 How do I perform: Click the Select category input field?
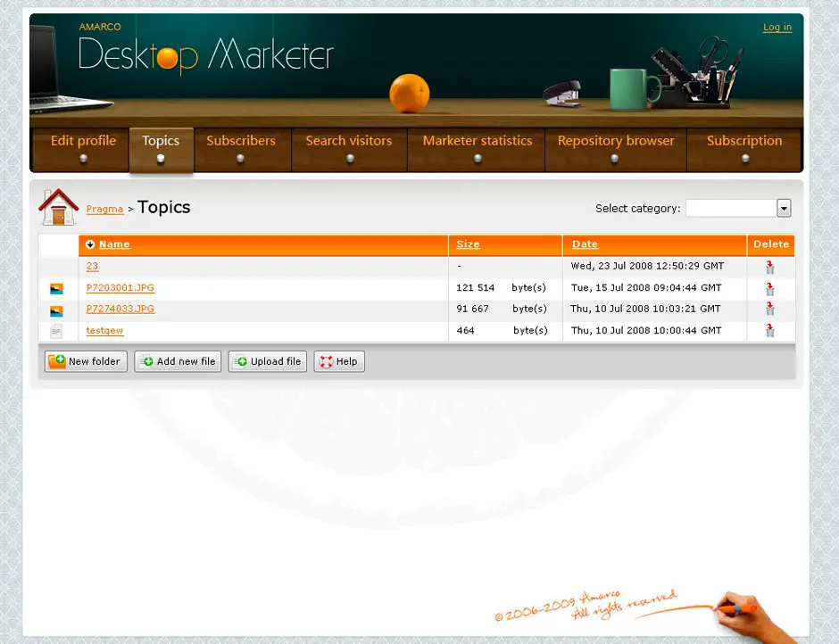tap(730, 209)
